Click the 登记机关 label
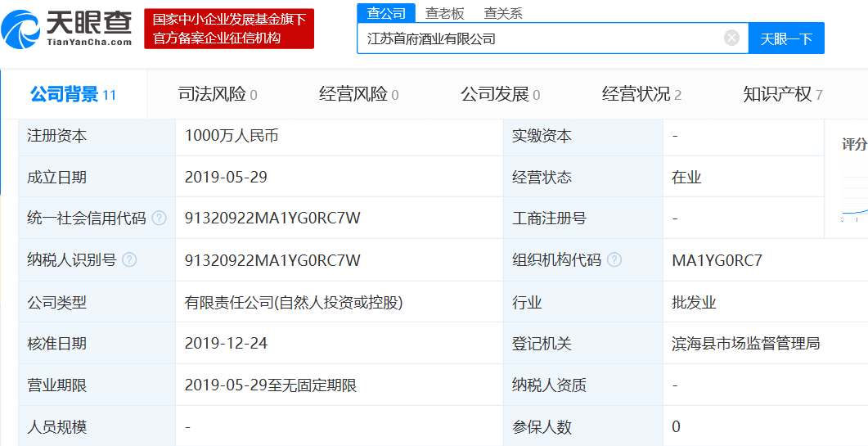Viewport: 868px width, 446px height. point(542,344)
